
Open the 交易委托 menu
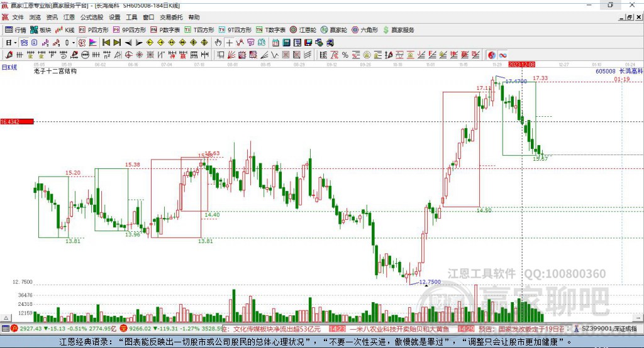coord(171,17)
